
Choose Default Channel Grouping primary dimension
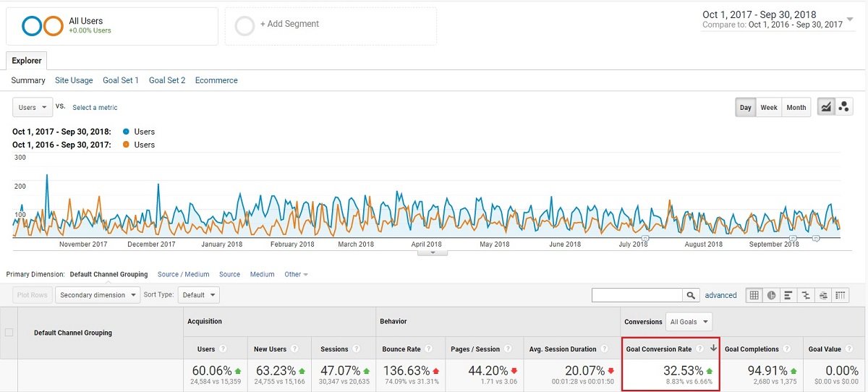109,274
